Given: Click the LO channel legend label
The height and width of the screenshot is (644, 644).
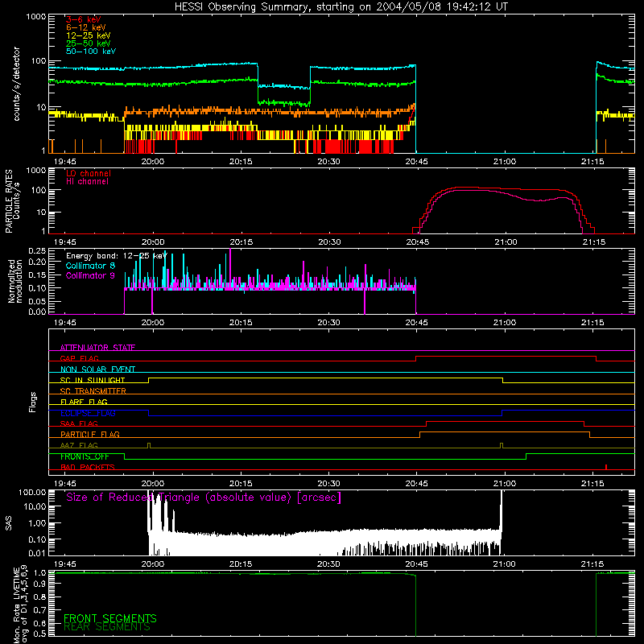Looking at the screenshot, I should click(x=89, y=174).
